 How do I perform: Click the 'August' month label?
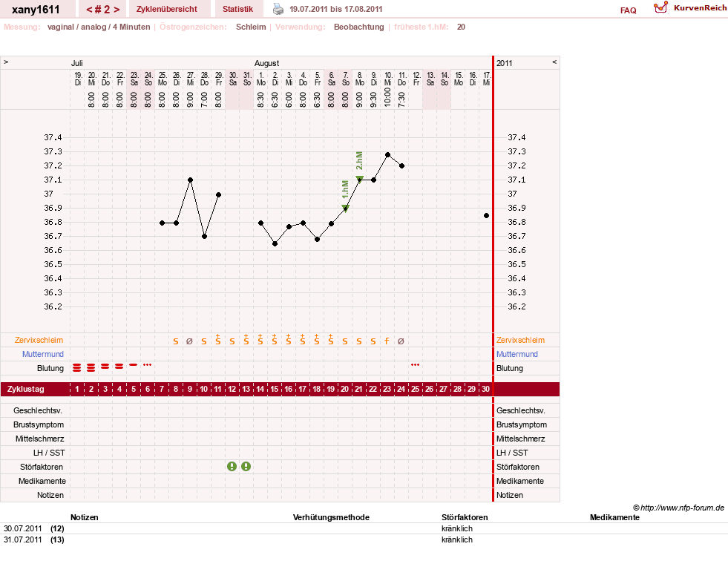266,63
